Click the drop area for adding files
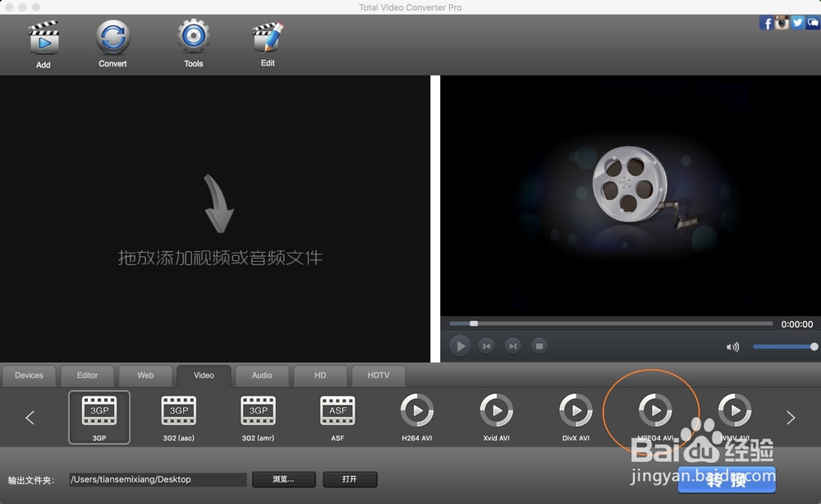 coord(214,219)
